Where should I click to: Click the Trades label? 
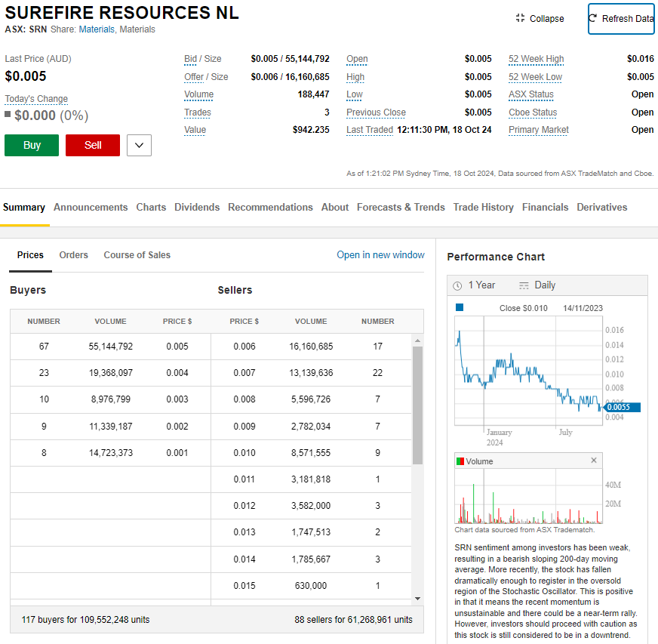tap(198, 113)
